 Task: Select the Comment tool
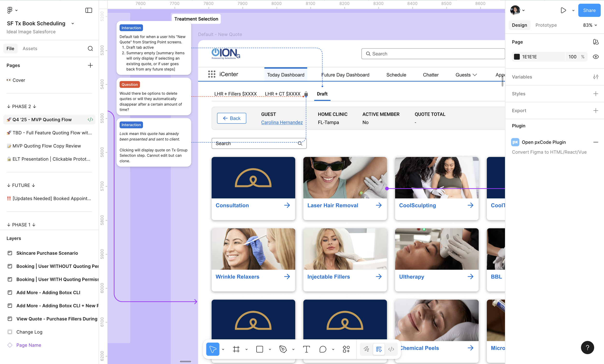tap(323, 349)
